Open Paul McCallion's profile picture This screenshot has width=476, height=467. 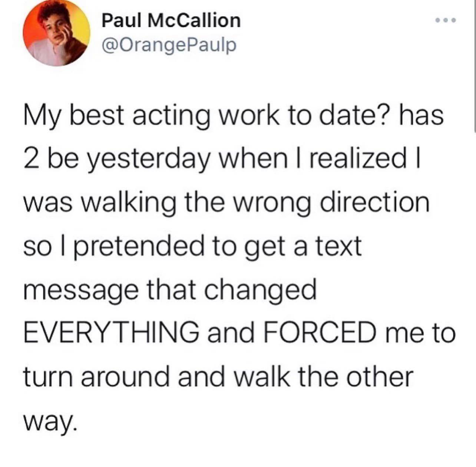pos(56,33)
